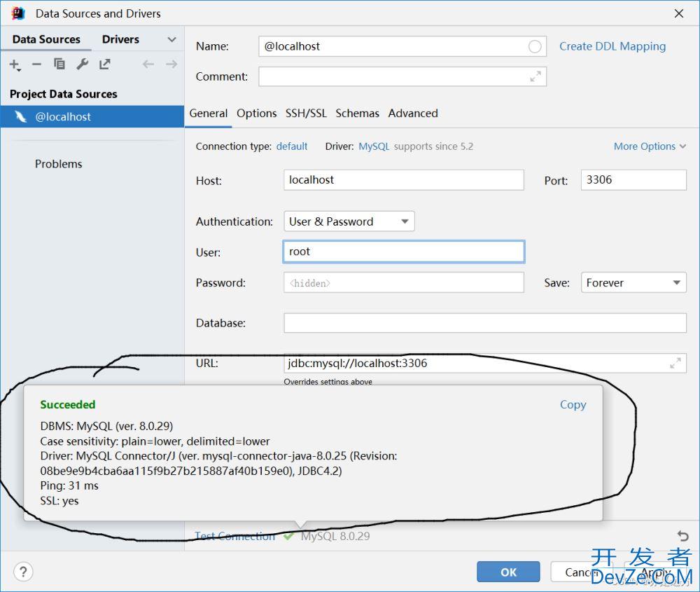Confirm with the OK button
The width and height of the screenshot is (700, 592).
point(508,572)
